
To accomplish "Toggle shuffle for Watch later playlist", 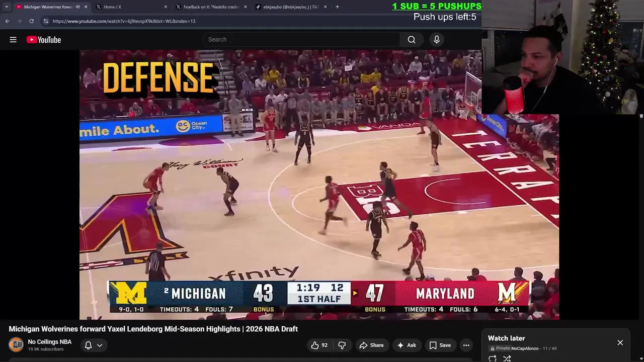I will (x=507, y=358).
